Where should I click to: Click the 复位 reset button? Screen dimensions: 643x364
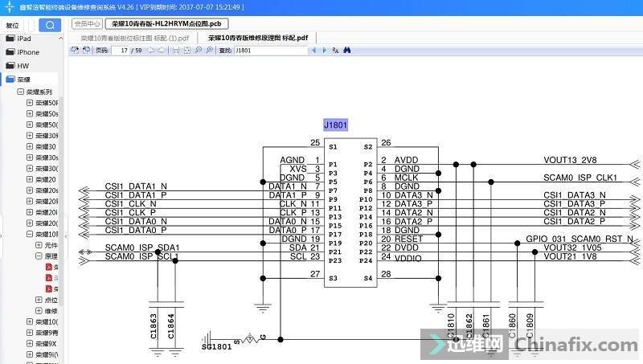[x=12, y=26]
